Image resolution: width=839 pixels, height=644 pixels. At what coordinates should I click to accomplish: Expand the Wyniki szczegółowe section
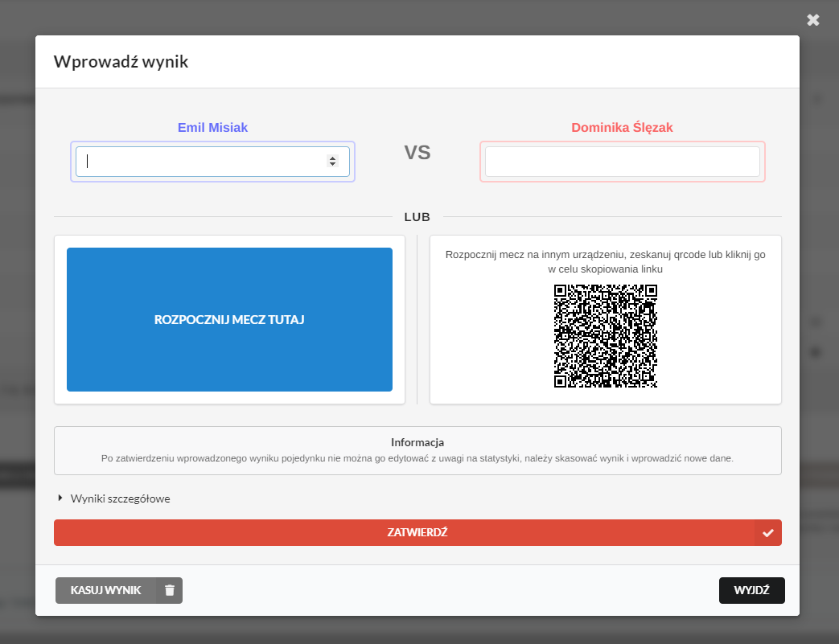114,498
